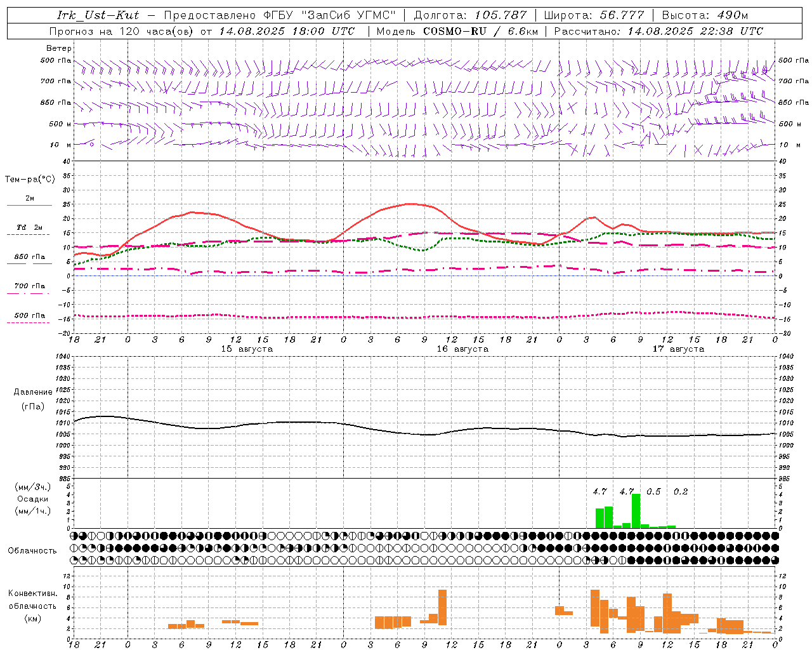Click the (мм/3ч.) precipitation unit label
The width and height of the screenshot is (812, 650).
[33, 487]
